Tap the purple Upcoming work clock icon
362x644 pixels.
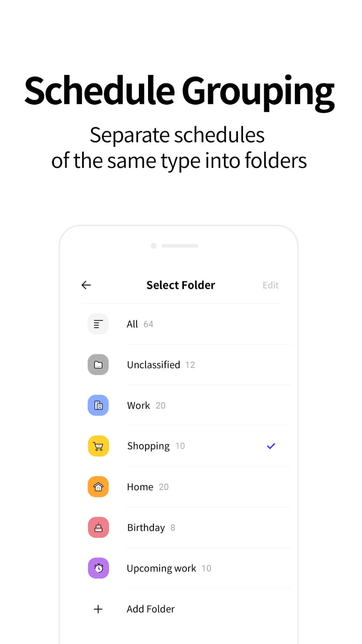(98, 568)
